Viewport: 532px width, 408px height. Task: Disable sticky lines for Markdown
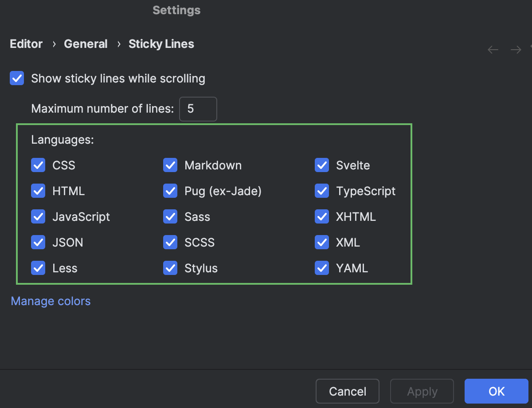(x=170, y=165)
